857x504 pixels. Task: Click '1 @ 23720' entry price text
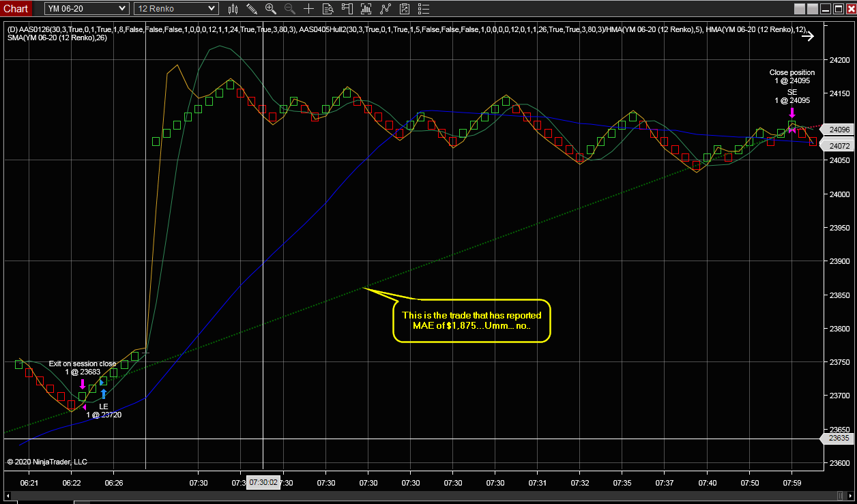[104, 415]
